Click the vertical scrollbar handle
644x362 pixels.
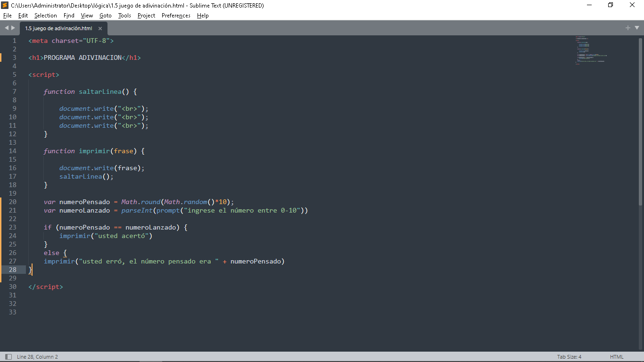tap(640, 122)
